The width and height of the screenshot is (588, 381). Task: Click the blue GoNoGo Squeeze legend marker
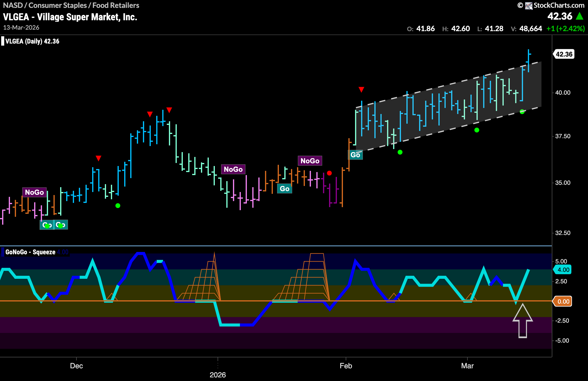click(x=3, y=252)
